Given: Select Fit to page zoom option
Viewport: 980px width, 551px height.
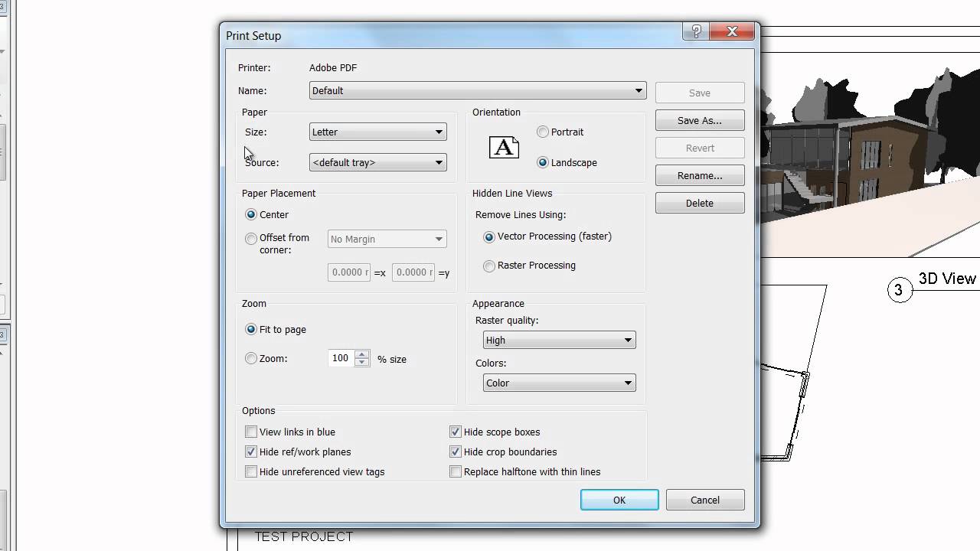Looking at the screenshot, I should pyautogui.click(x=276, y=329).
